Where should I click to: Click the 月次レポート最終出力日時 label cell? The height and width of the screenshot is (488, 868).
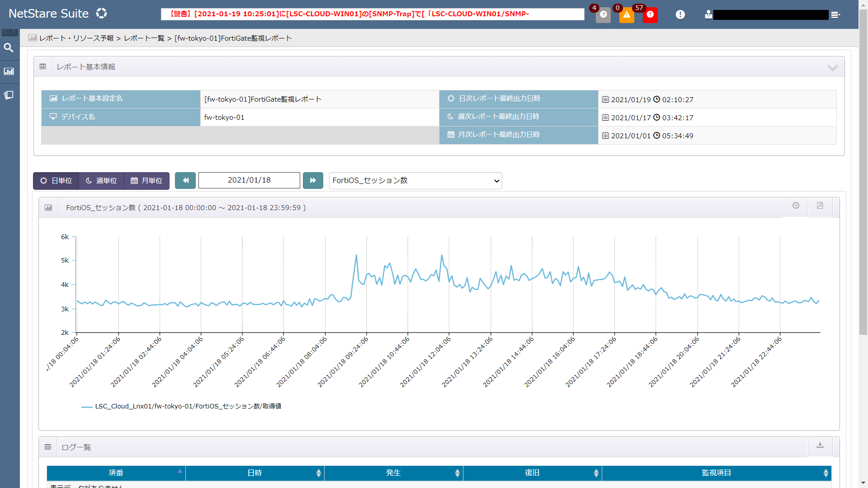(519, 135)
